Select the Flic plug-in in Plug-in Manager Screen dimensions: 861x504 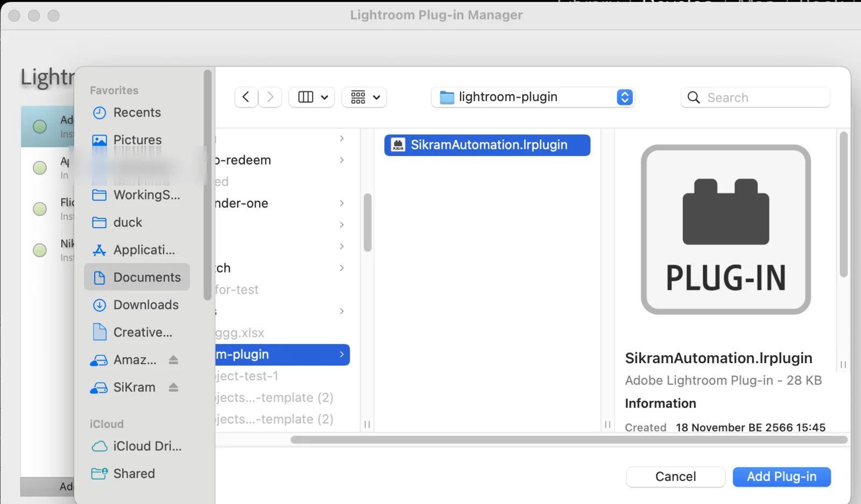coord(47,209)
